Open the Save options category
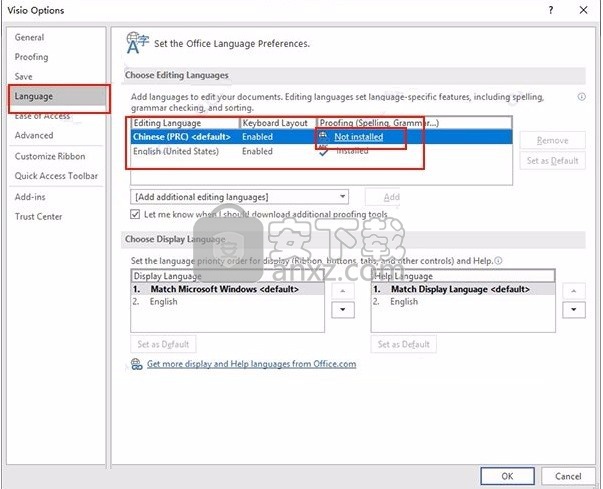Viewport: 603px width, 489px height. [23, 77]
